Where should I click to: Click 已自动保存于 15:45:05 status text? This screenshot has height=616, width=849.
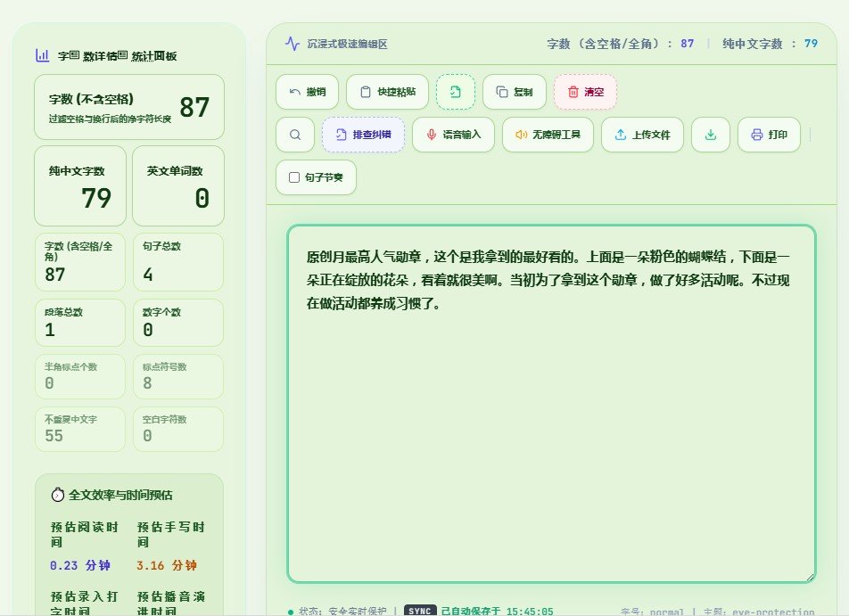pyautogui.click(x=497, y=612)
